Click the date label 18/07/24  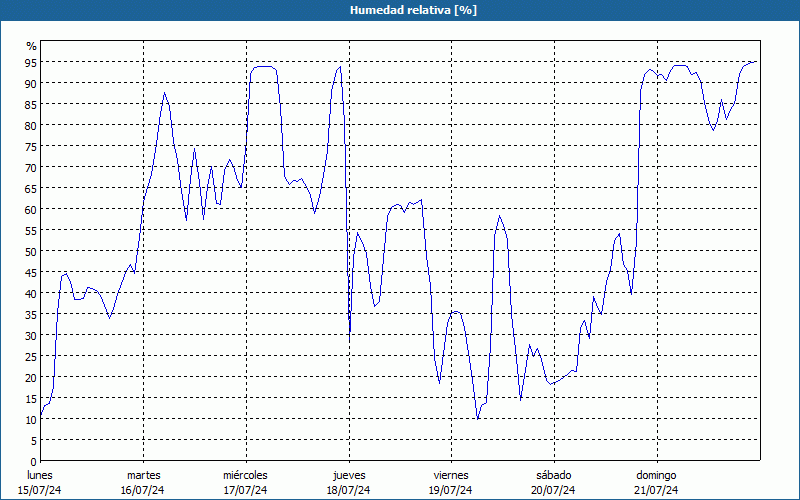click(x=348, y=490)
